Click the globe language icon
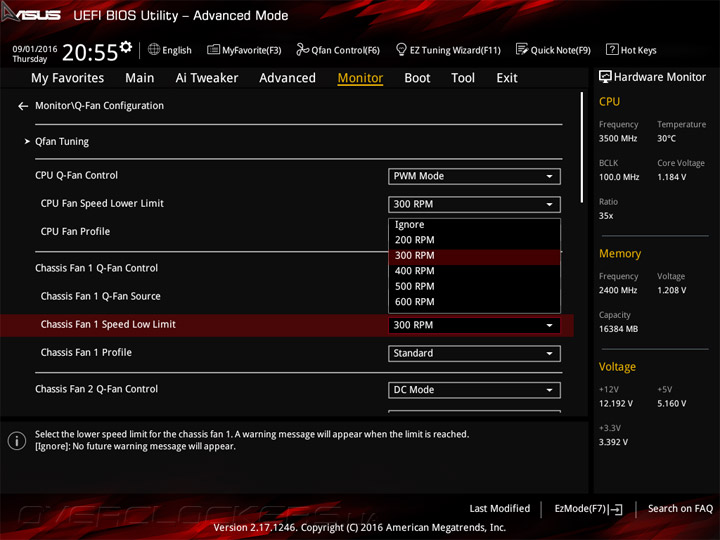 154,50
